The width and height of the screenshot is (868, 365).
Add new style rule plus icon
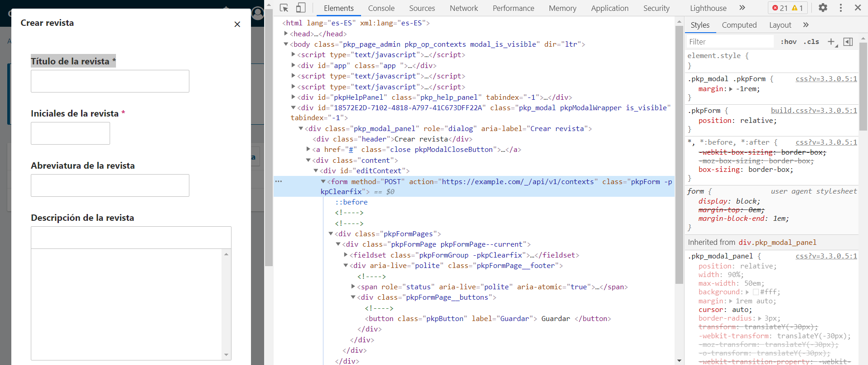pos(831,42)
